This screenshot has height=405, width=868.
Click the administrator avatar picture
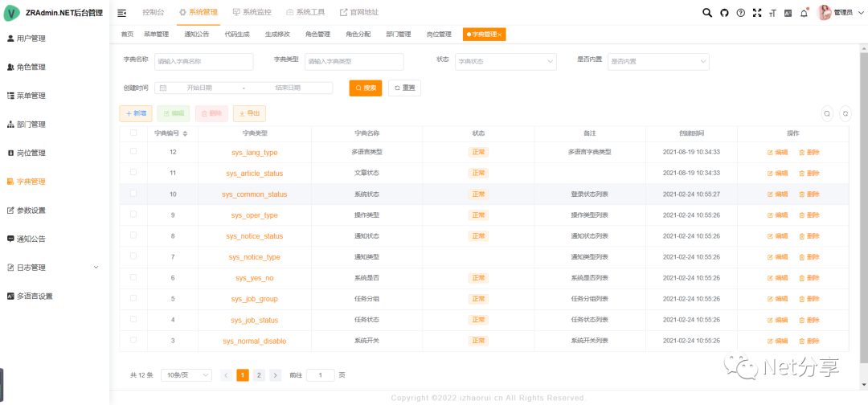pos(825,13)
